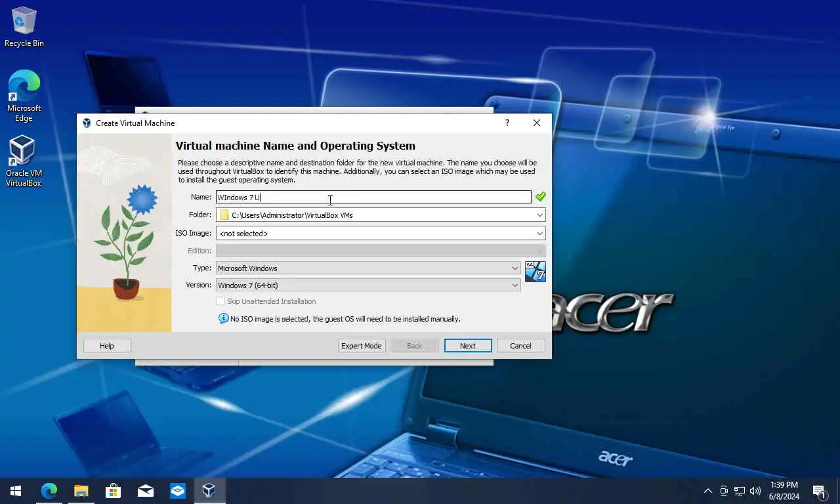Close the Create Virtual Machine dialog
Screen dimensions: 840x504
[x=537, y=123]
